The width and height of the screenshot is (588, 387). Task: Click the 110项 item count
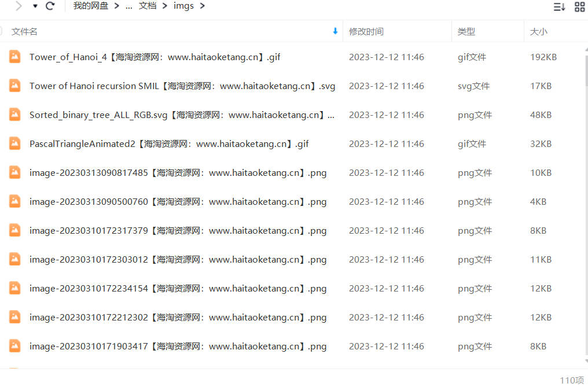tap(572, 380)
